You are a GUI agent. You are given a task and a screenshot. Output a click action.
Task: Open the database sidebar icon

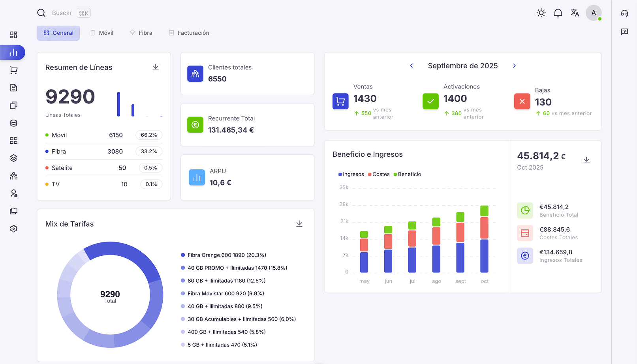[14, 123]
